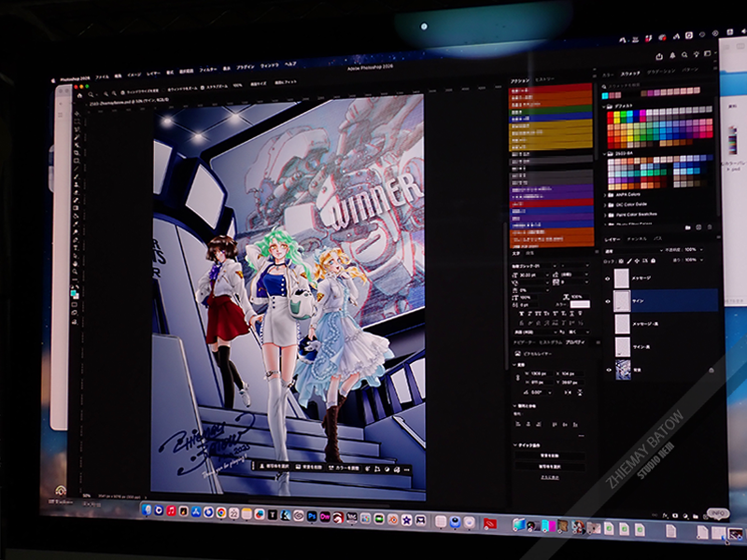Image resolution: width=747 pixels, height=560 pixels.
Task: Launch Dreamweaver from the Dock
Action: click(x=325, y=517)
